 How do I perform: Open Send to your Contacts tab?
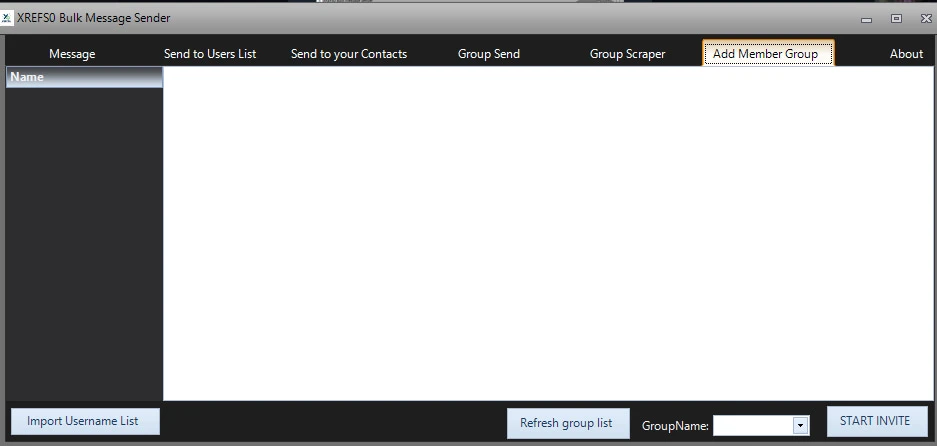[x=349, y=54]
